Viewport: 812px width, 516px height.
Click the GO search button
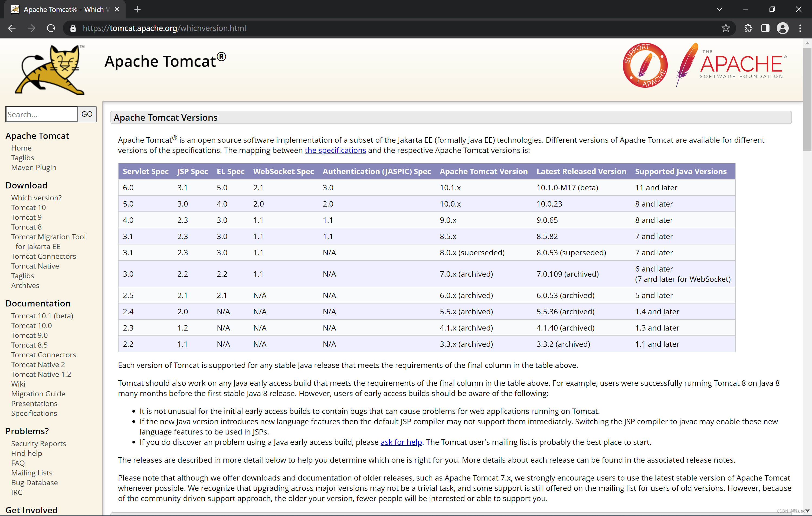pyautogui.click(x=87, y=114)
